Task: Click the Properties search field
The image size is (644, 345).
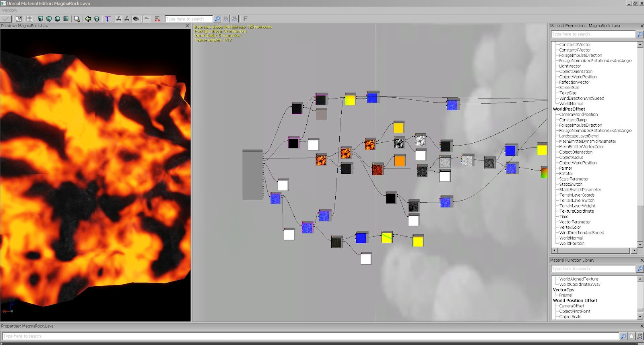Action: 310,336
